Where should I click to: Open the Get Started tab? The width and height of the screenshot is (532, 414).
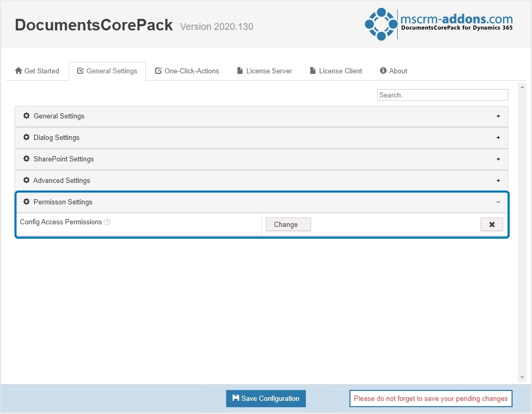[37, 71]
